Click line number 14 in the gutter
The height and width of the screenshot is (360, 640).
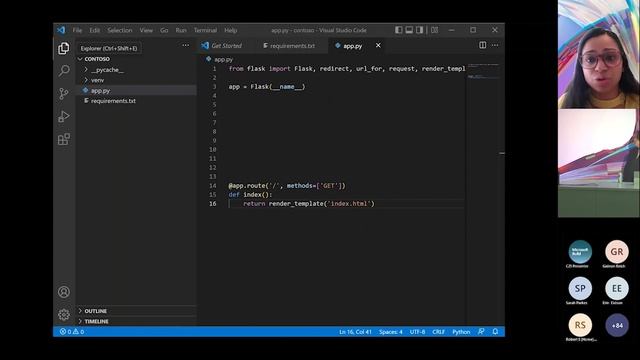pyautogui.click(x=213, y=186)
